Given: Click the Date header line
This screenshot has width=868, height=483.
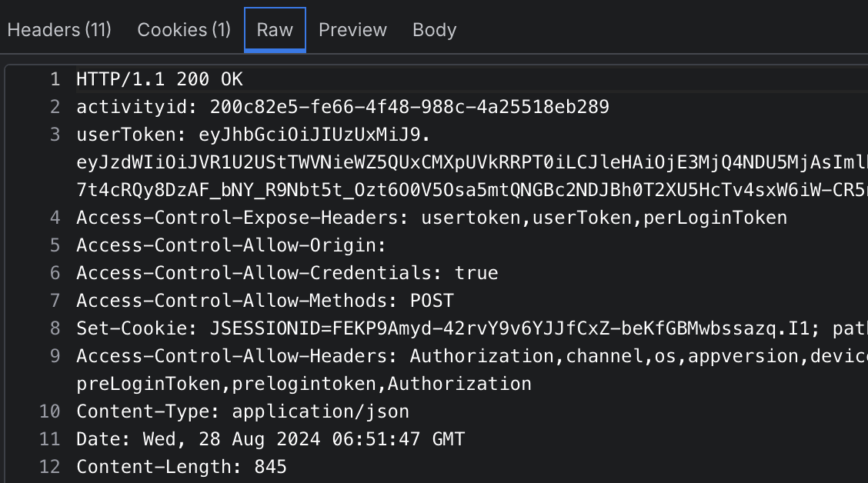Looking at the screenshot, I should [270, 439].
